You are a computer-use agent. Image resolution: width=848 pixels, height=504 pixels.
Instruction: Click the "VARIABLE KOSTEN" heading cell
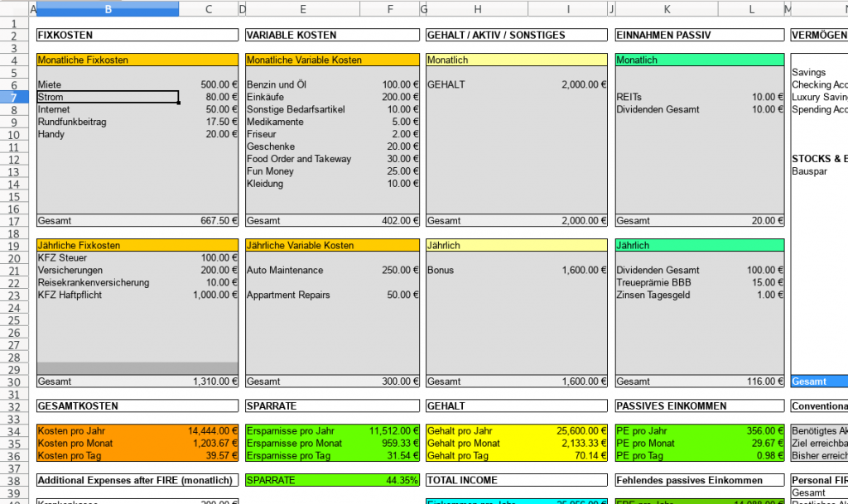(332, 35)
